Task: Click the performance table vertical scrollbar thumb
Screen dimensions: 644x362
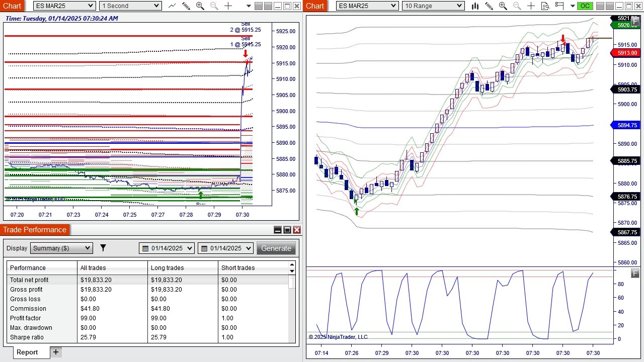Action: click(292, 282)
